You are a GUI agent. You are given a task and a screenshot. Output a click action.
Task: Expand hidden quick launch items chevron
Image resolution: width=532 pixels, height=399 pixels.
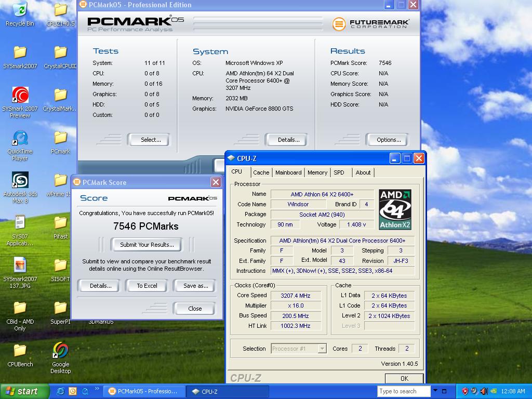pos(97,389)
